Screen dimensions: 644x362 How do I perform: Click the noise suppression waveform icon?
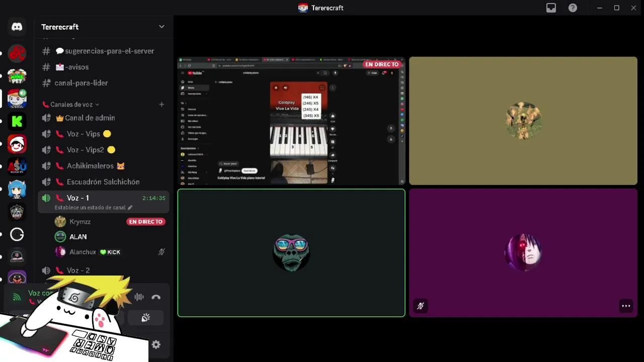(139, 297)
